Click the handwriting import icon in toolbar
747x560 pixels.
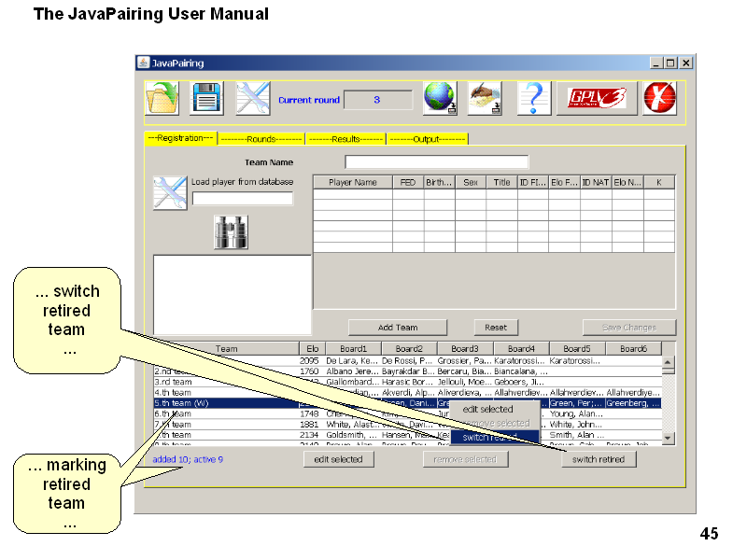coord(485,98)
